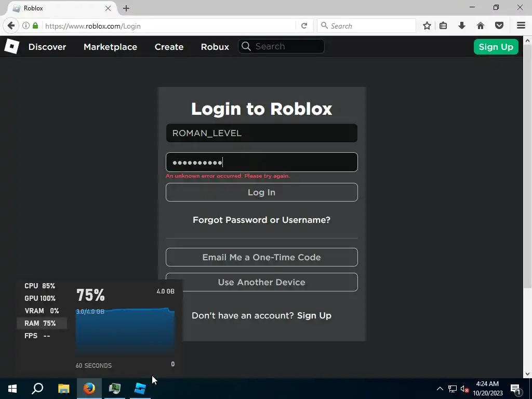The width and height of the screenshot is (532, 399).
Task: Select the CPU 85% monitor row
Action: coord(42,286)
